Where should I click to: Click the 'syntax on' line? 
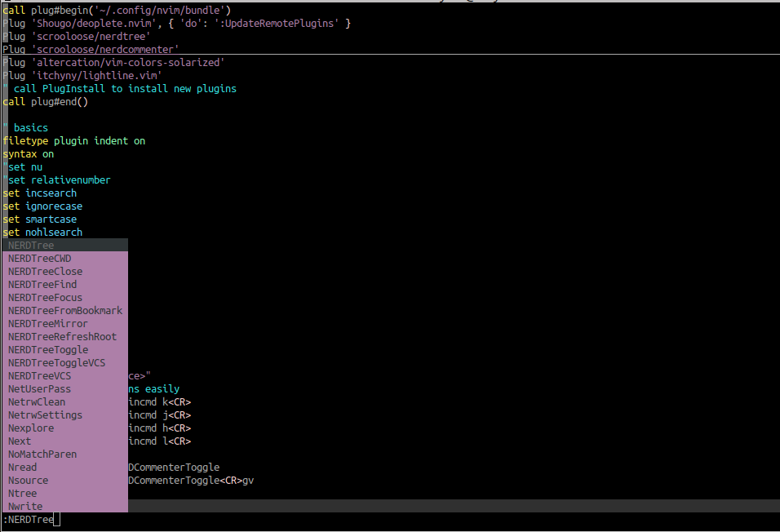tap(29, 154)
